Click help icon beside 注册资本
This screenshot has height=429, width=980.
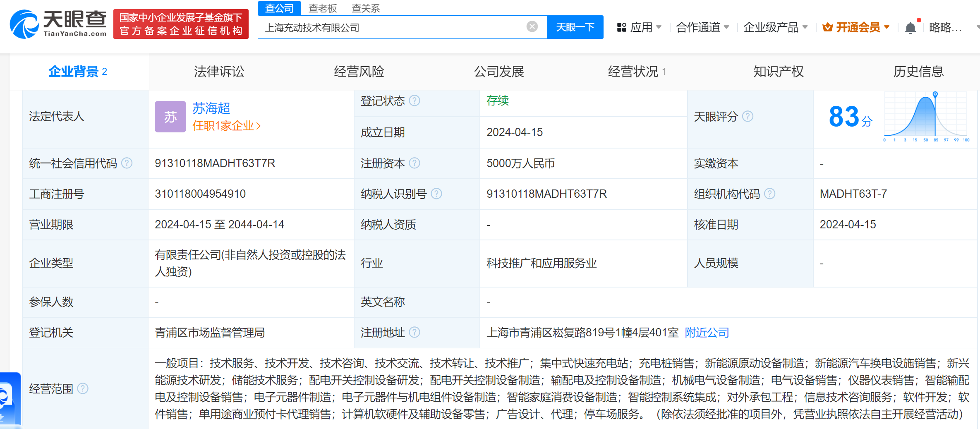(x=415, y=163)
